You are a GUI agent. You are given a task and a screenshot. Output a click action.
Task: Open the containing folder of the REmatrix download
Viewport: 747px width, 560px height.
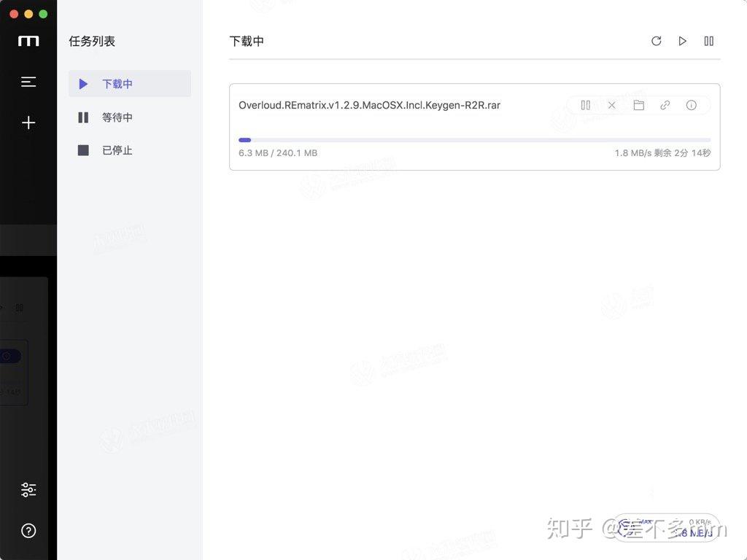tap(638, 105)
